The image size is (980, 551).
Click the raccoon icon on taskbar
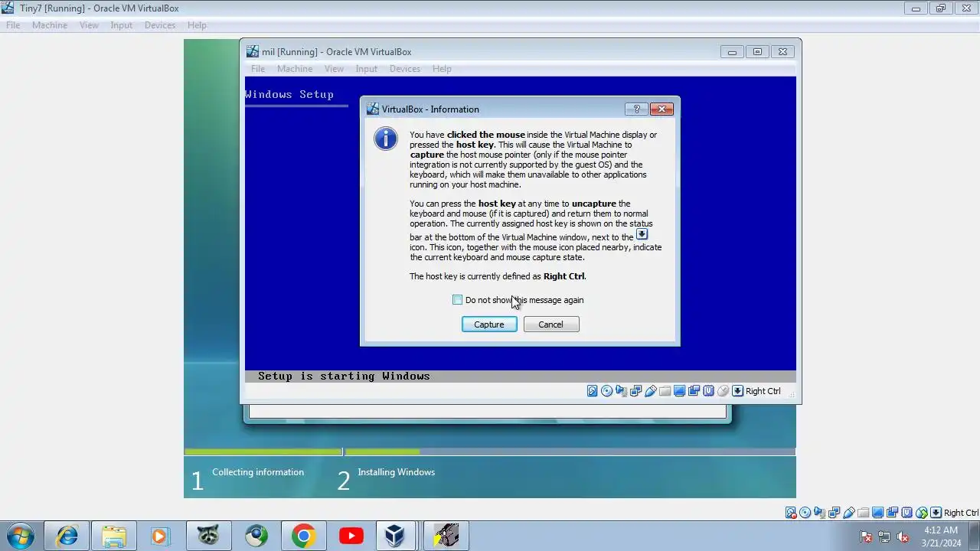coord(208,536)
